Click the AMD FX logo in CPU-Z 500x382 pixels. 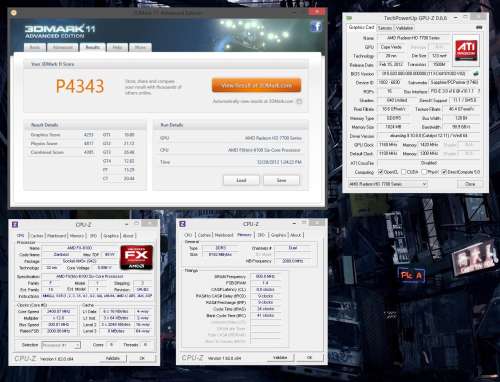(136, 257)
